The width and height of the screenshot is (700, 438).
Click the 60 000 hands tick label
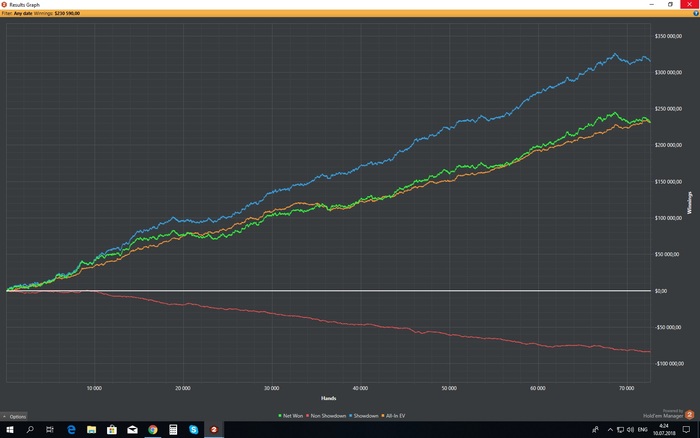point(538,388)
